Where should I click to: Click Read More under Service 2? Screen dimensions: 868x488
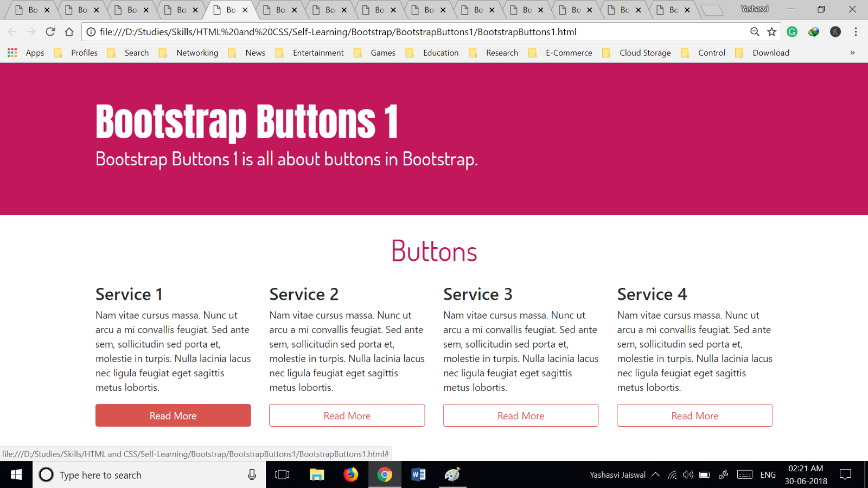(x=347, y=415)
